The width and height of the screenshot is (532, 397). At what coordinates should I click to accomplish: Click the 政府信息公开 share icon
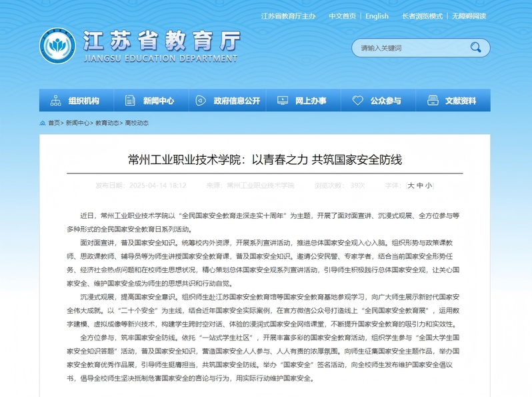click(201, 101)
